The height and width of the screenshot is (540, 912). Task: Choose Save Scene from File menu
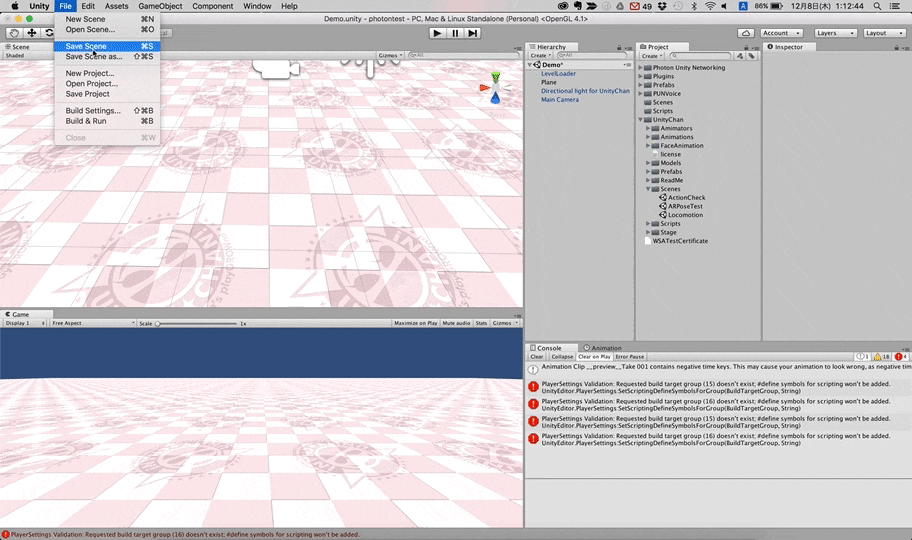107,46
